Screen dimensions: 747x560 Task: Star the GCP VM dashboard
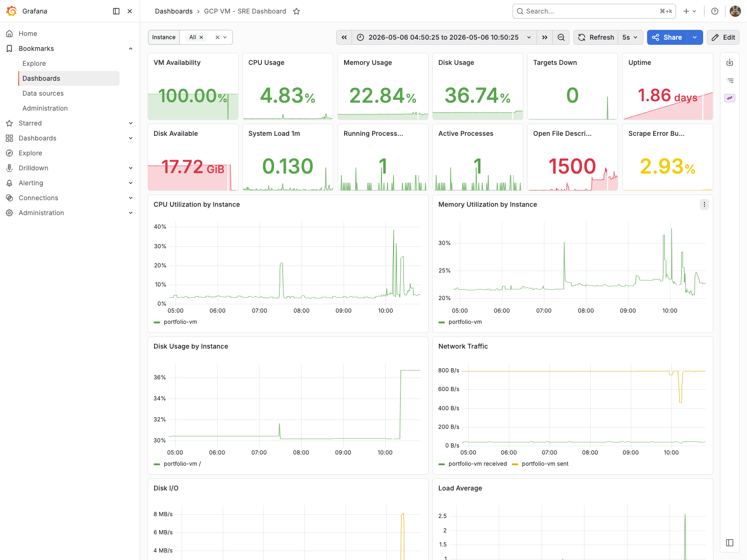pos(296,11)
